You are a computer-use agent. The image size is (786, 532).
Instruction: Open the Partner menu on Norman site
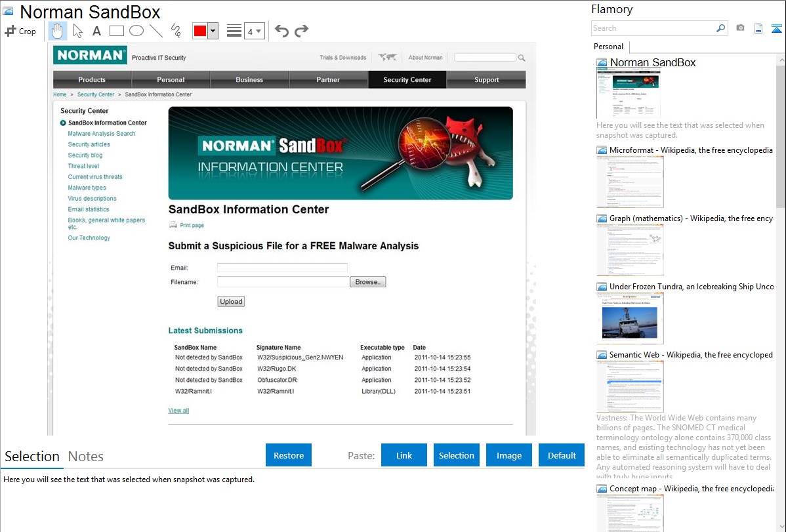click(x=328, y=80)
